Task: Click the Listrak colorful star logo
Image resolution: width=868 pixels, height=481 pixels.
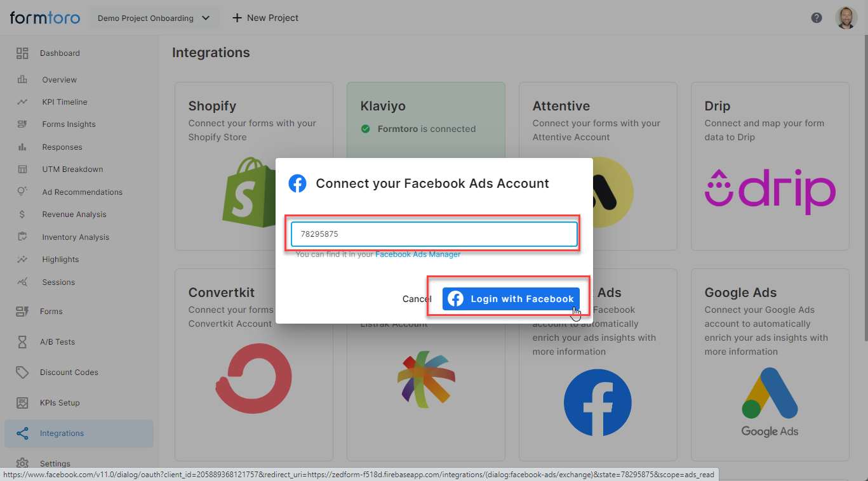Action: tap(426, 380)
